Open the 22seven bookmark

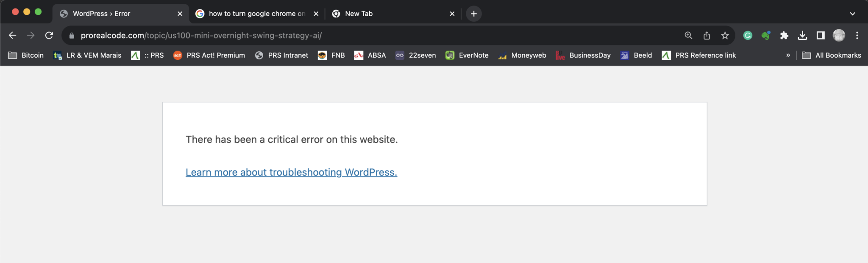point(415,55)
